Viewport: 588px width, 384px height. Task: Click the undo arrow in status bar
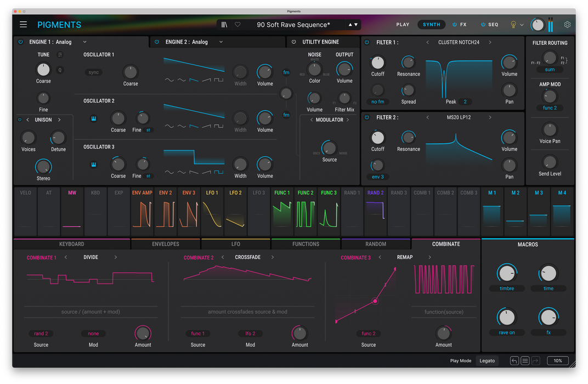click(514, 360)
